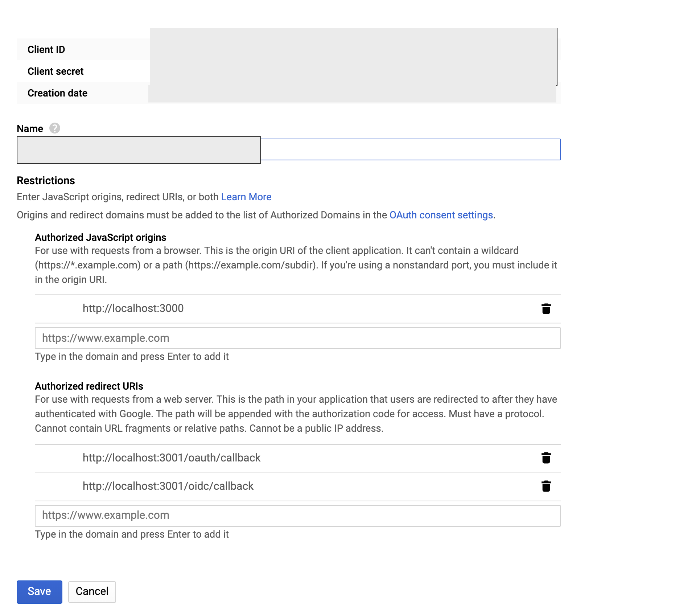Viewport: 700px width, 616px height.
Task: Select the http://localhost:3000 origin text
Action: click(x=133, y=308)
